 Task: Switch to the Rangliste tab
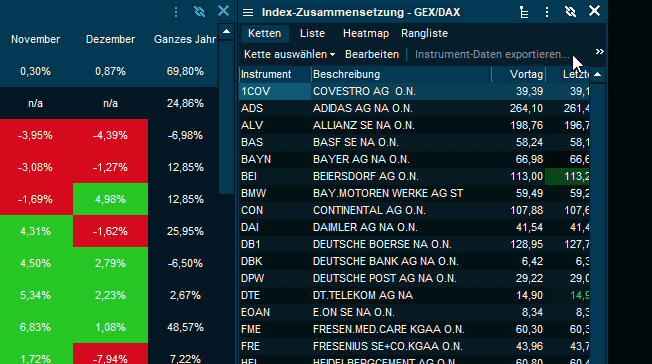click(x=425, y=33)
